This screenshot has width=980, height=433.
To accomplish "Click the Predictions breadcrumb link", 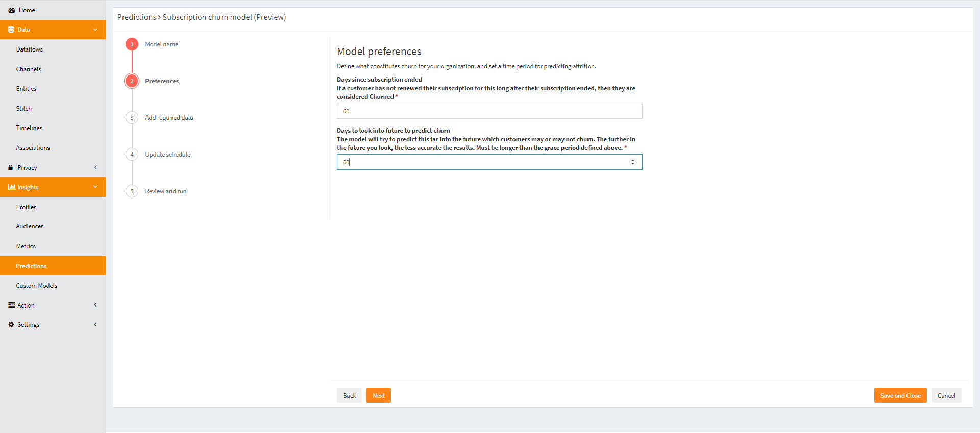I will (x=137, y=17).
